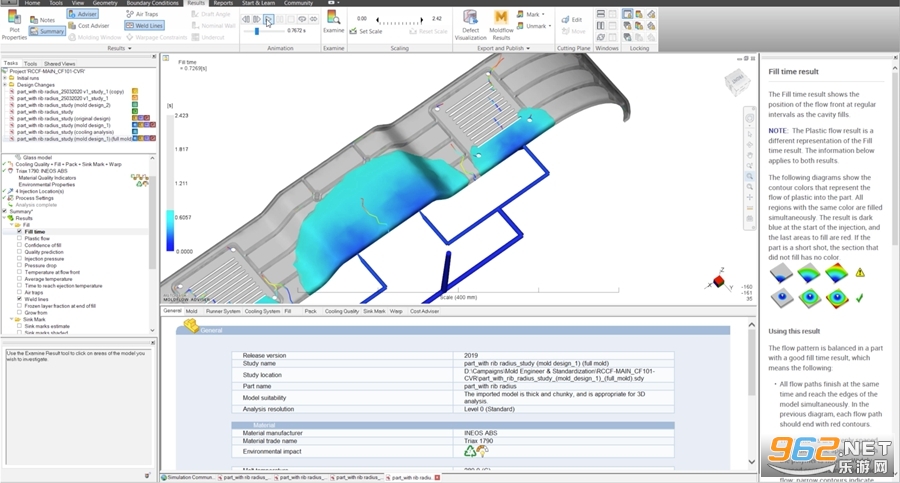Check Injection pressure result

point(20,258)
